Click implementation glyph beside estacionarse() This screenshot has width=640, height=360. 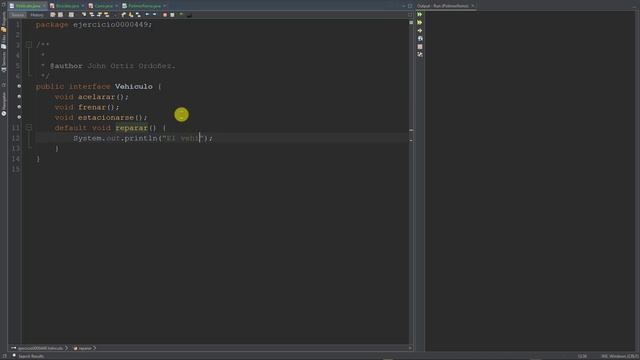coord(19,117)
